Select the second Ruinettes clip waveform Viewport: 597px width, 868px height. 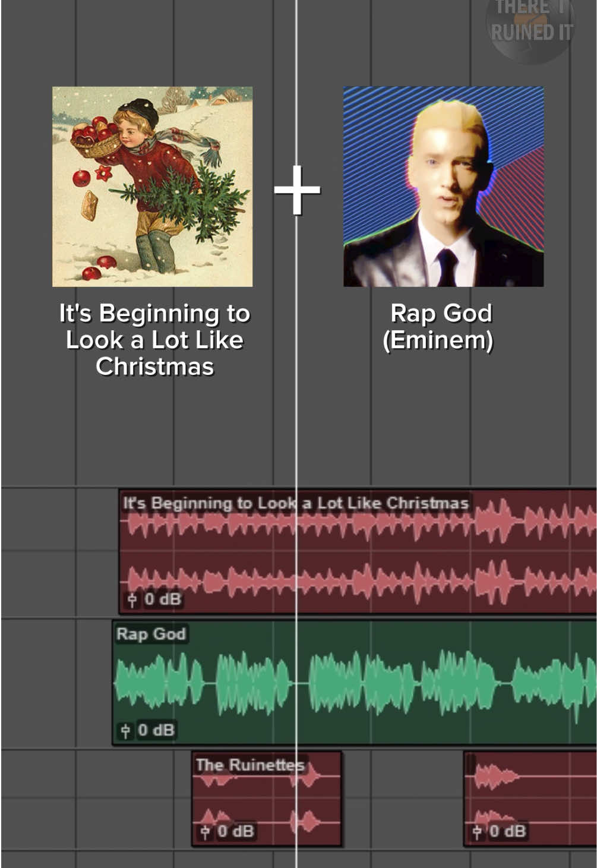[x=530, y=799]
